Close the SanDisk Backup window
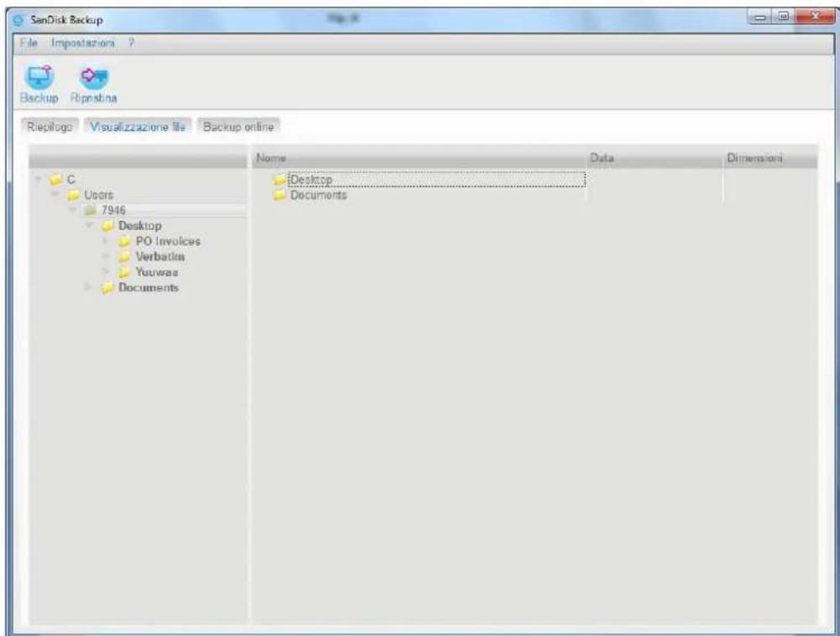Image resolution: width=840 pixels, height=636 pixels. tap(815, 17)
